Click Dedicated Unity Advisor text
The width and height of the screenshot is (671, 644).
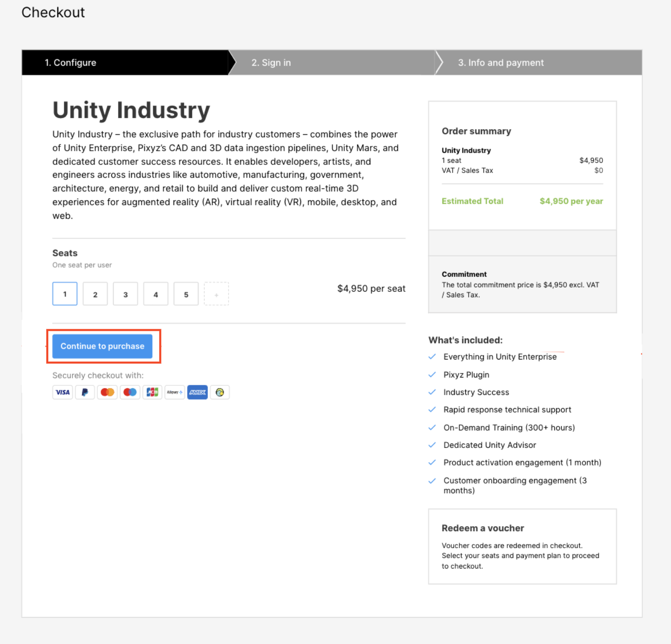tap(490, 445)
